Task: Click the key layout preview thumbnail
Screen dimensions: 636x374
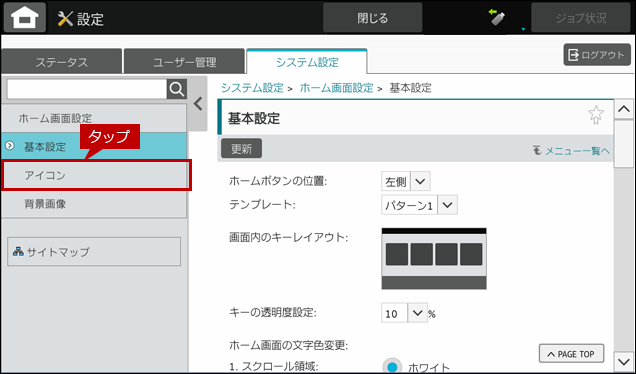Action: coord(434,258)
